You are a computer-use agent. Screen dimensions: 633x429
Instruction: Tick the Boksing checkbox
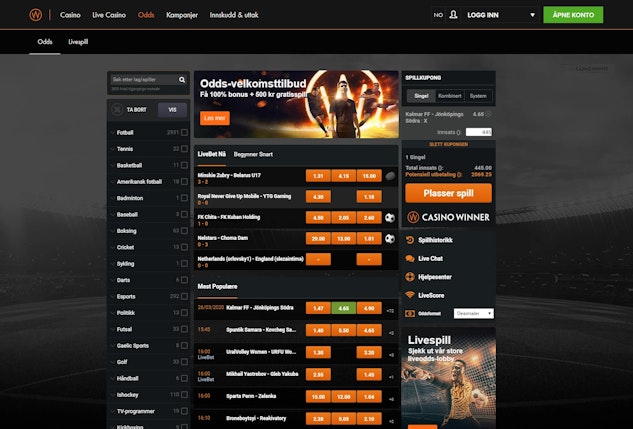pyautogui.click(x=184, y=231)
